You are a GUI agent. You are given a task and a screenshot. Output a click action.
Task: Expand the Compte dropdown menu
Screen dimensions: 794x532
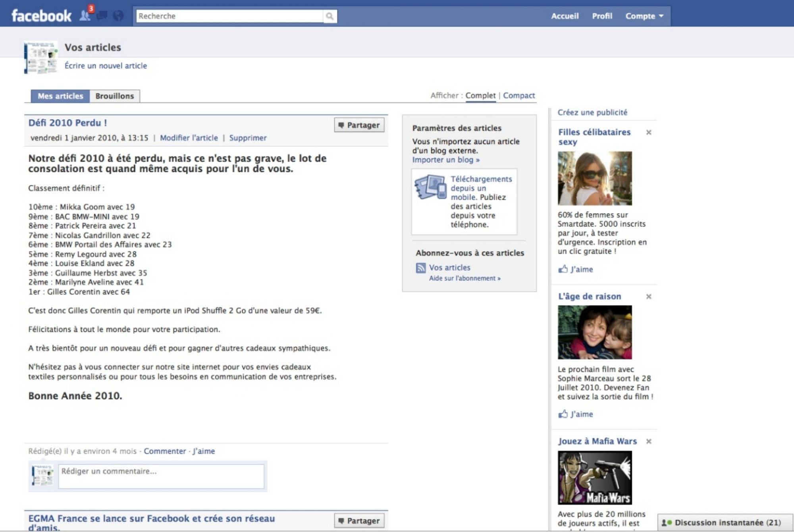[644, 16]
